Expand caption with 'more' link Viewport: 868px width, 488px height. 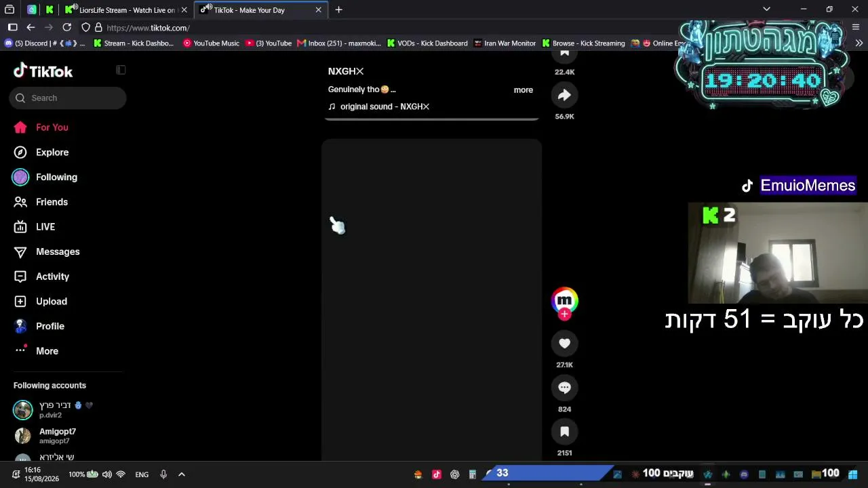point(523,89)
